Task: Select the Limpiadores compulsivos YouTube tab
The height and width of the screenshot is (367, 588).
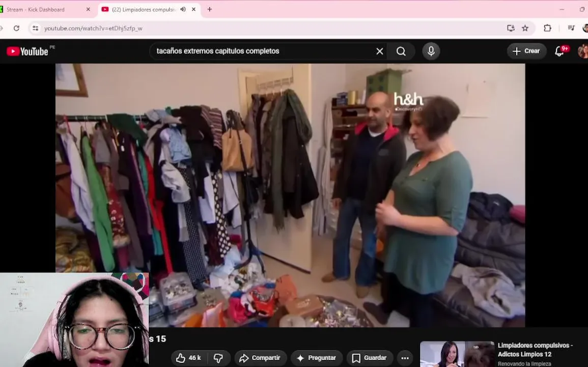Action: 144,9
